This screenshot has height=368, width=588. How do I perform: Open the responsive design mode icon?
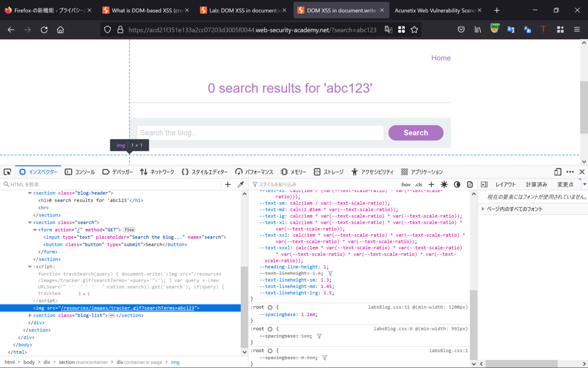pyautogui.click(x=558, y=172)
